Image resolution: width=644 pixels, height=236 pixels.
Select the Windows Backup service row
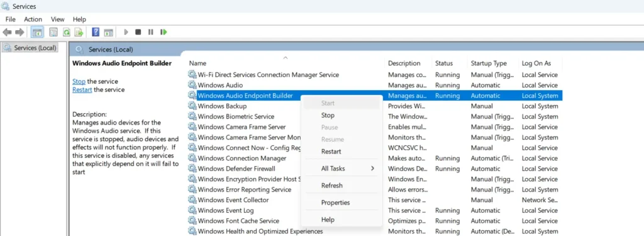pos(375,106)
